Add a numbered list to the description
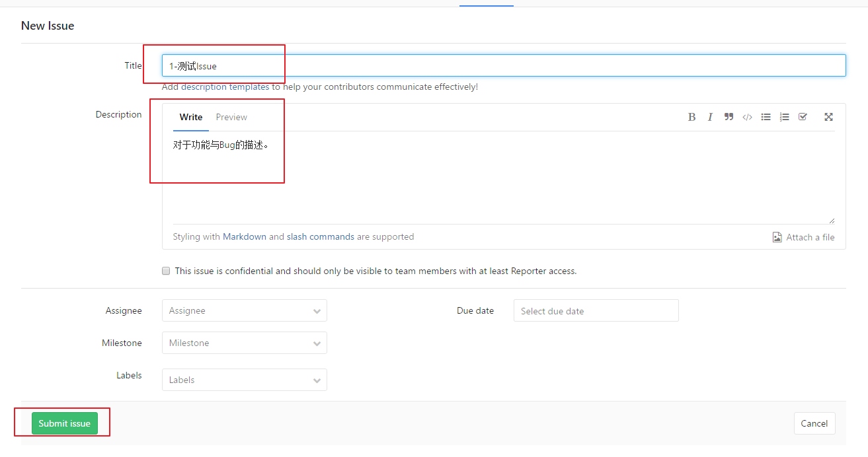868x457 pixels. pos(784,117)
